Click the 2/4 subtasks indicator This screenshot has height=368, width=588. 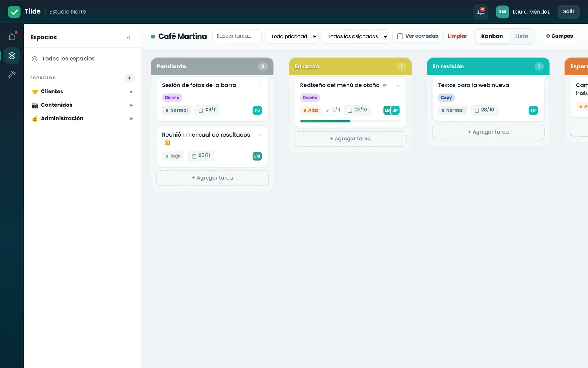(x=333, y=110)
